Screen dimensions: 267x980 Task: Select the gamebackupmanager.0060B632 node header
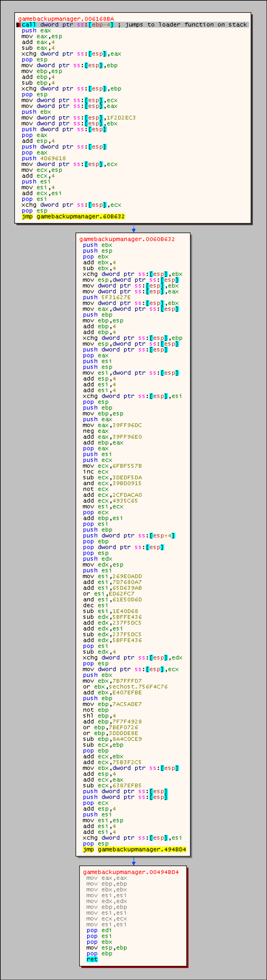coord(127,239)
